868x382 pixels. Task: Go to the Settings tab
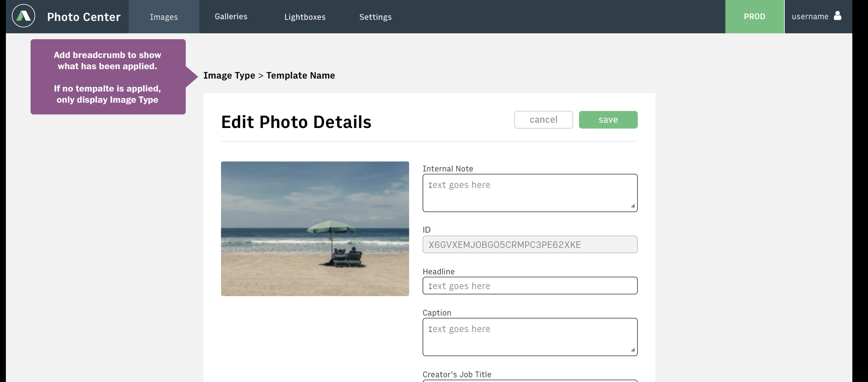coord(375,17)
